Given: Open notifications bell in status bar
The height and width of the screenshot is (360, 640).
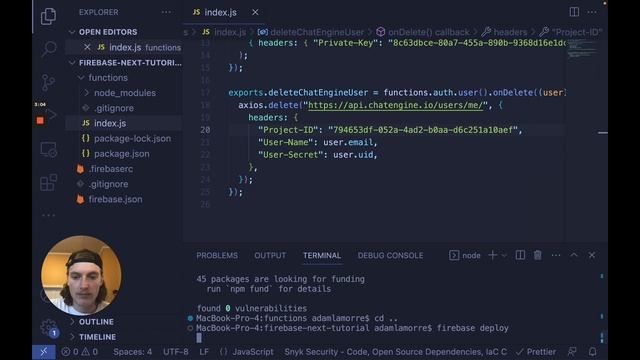Looking at the screenshot, I should [593, 352].
